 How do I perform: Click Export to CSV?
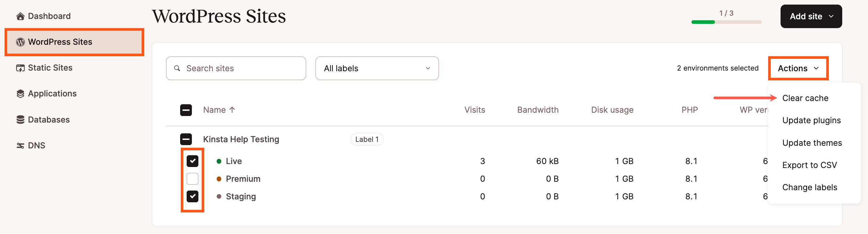coord(809,165)
